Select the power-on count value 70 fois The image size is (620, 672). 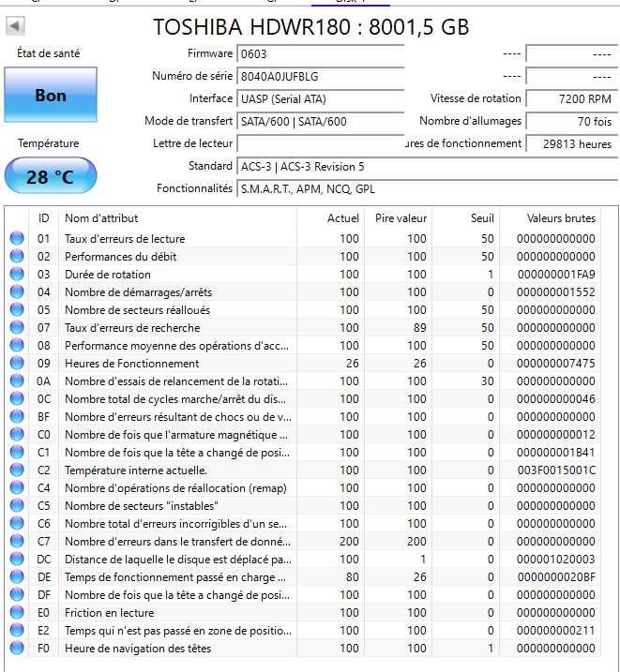571,121
